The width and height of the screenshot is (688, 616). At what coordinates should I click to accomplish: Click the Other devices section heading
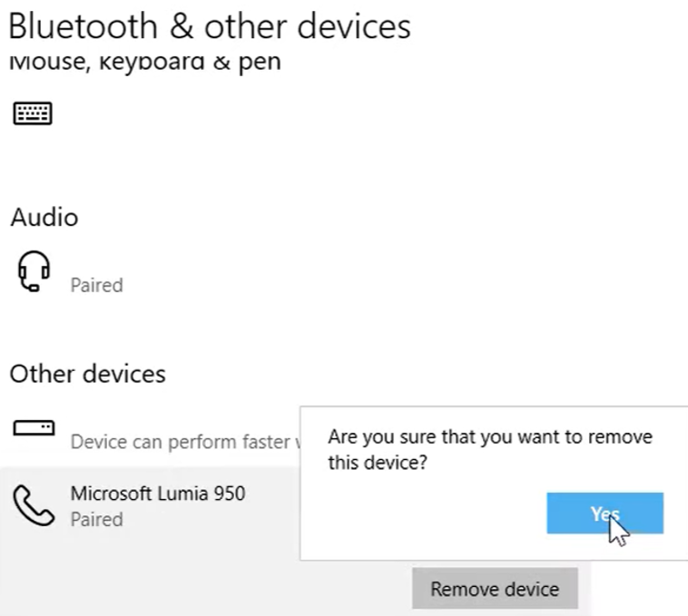pos(87,374)
